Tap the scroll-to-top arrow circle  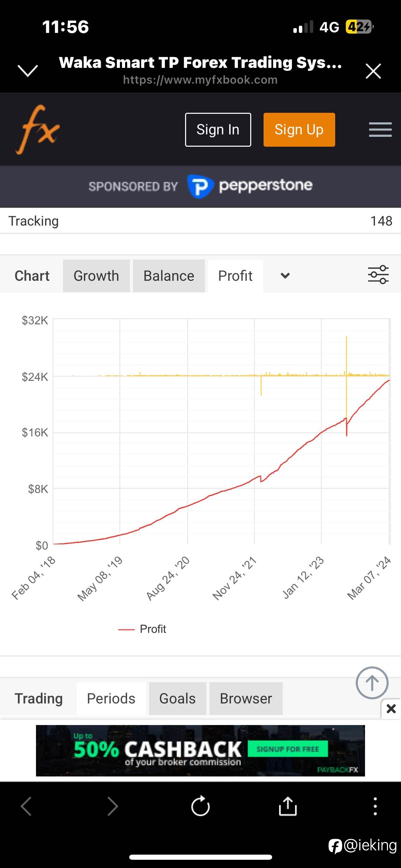[x=372, y=683]
